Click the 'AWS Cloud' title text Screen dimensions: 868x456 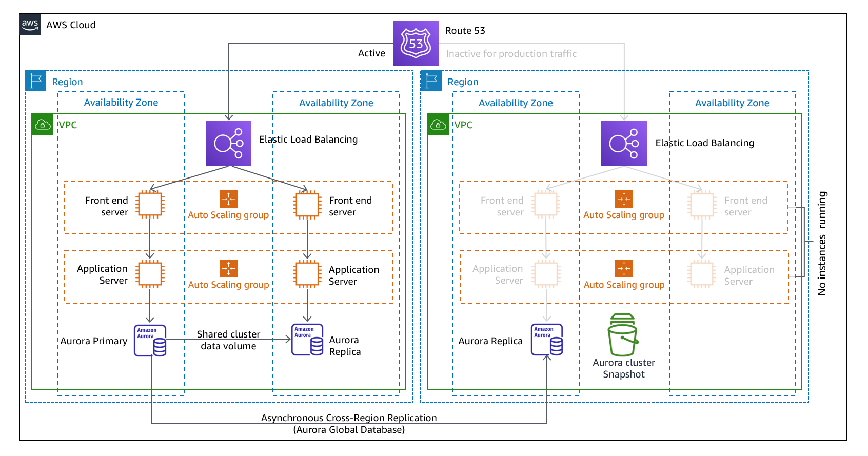pyautogui.click(x=71, y=25)
